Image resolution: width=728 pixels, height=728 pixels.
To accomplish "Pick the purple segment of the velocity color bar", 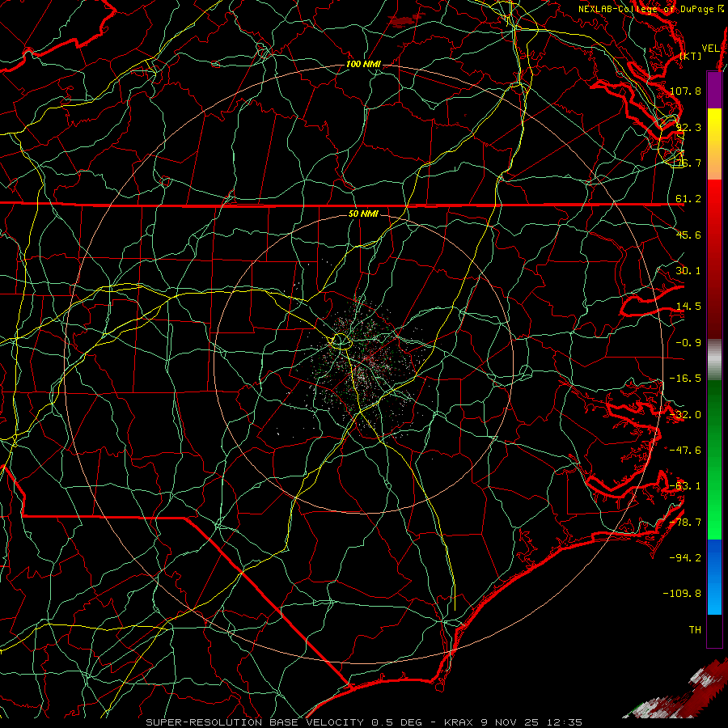I will click(714, 90).
